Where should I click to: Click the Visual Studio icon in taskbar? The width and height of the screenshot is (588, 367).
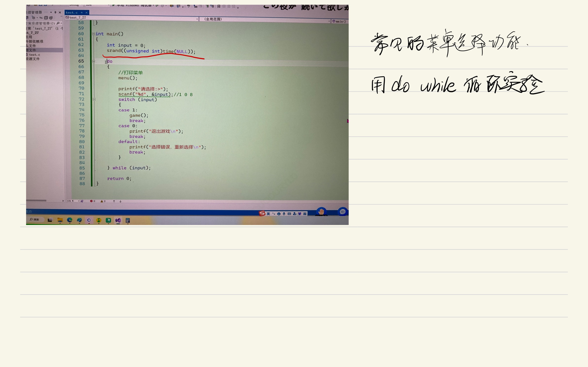click(118, 220)
